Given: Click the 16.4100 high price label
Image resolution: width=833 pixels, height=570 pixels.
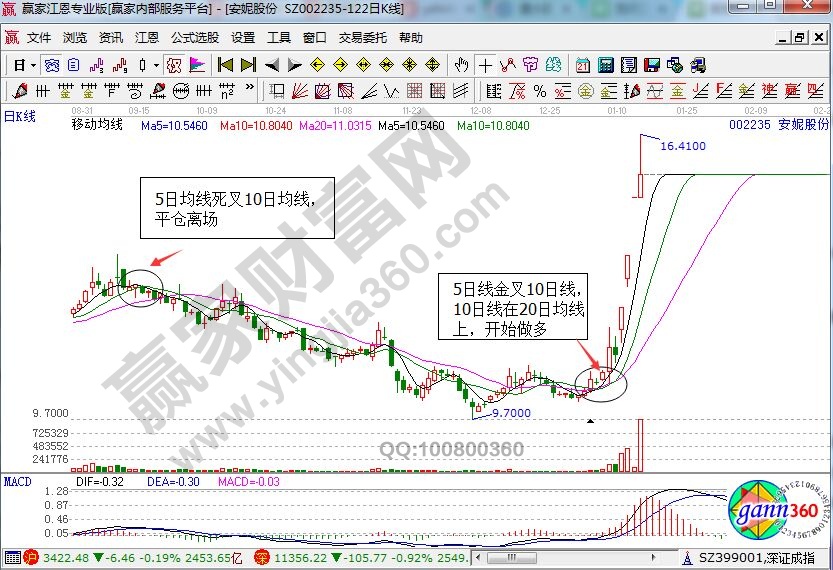Looking at the screenshot, I should [683, 146].
